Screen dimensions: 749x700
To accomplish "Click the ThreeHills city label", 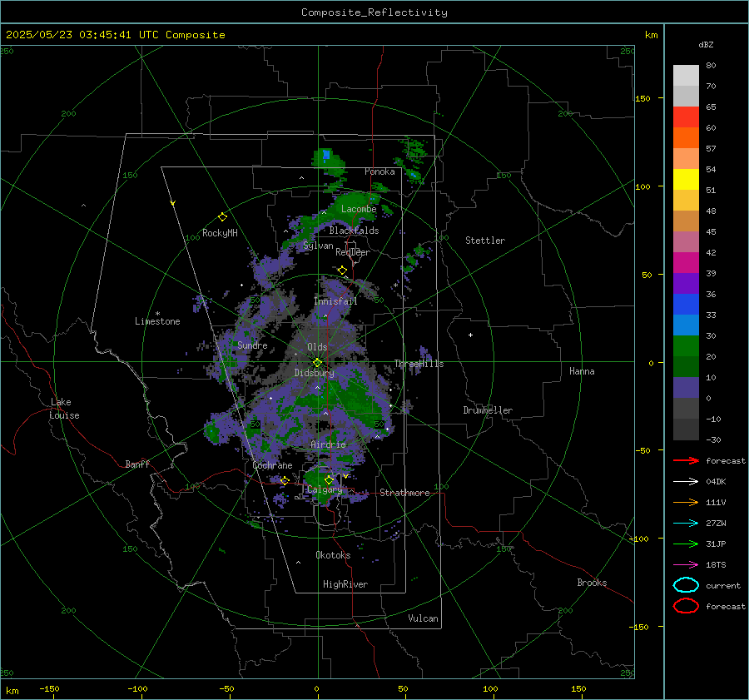I will point(419,364).
